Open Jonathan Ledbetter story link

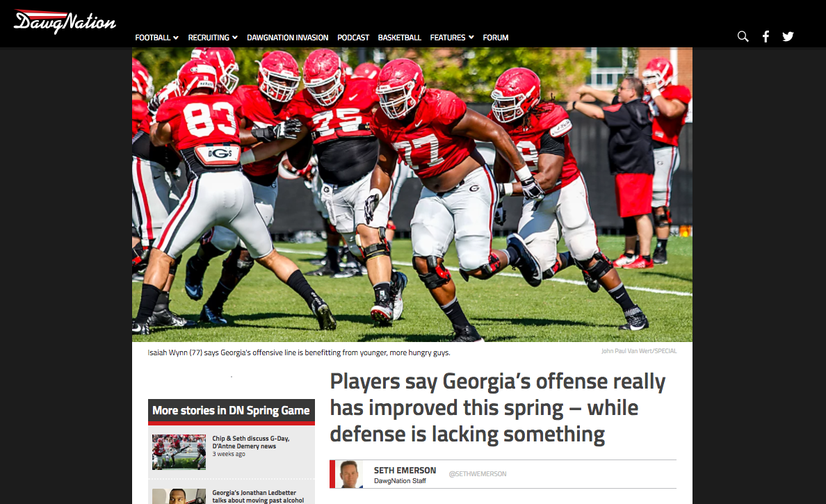[258, 496]
